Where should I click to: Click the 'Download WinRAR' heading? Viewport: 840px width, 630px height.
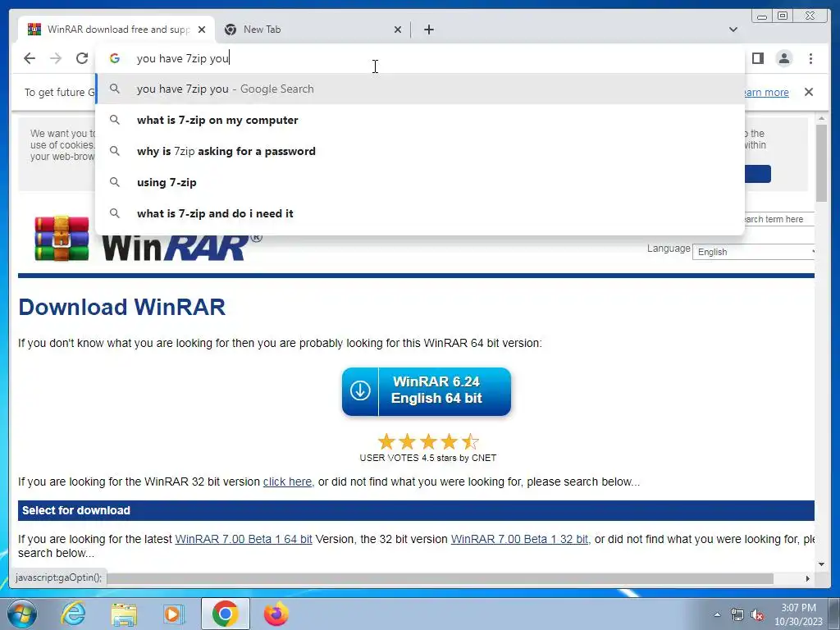(122, 307)
